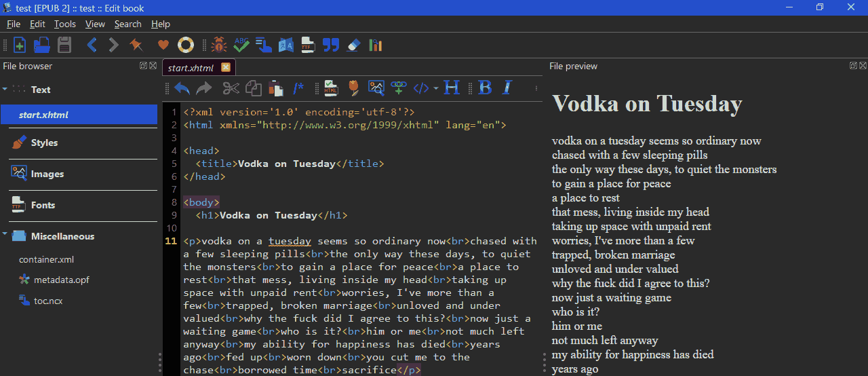868x376 pixels.
Task: Redo edit with curved grey arrow
Action: [x=203, y=88]
